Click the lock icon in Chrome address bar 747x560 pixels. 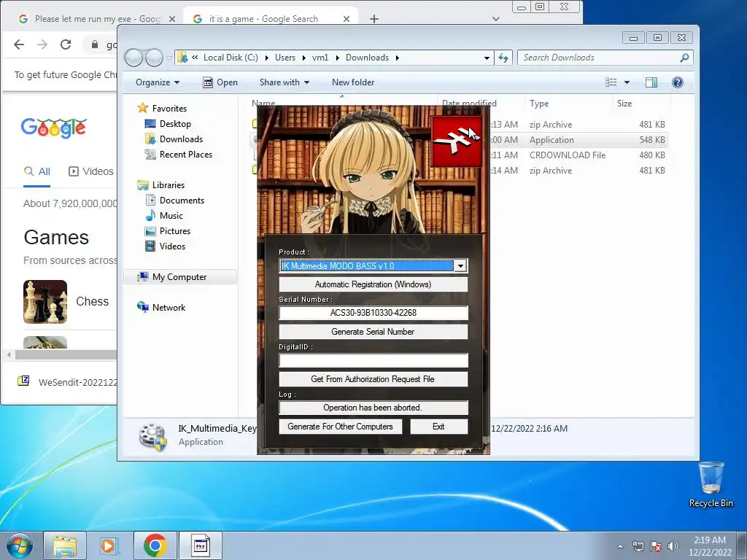[x=95, y=44]
